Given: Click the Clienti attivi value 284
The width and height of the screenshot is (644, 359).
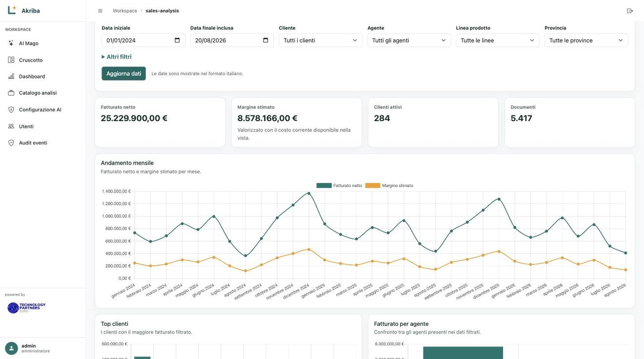Looking at the screenshot, I should [382, 118].
